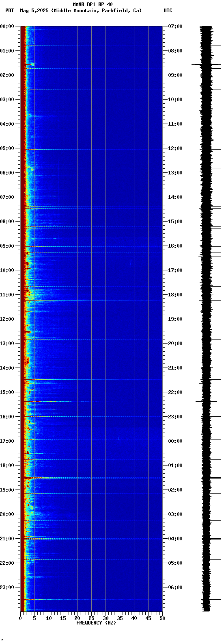Click the large waveform spike near 08:30 UTC

pos(206,64)
